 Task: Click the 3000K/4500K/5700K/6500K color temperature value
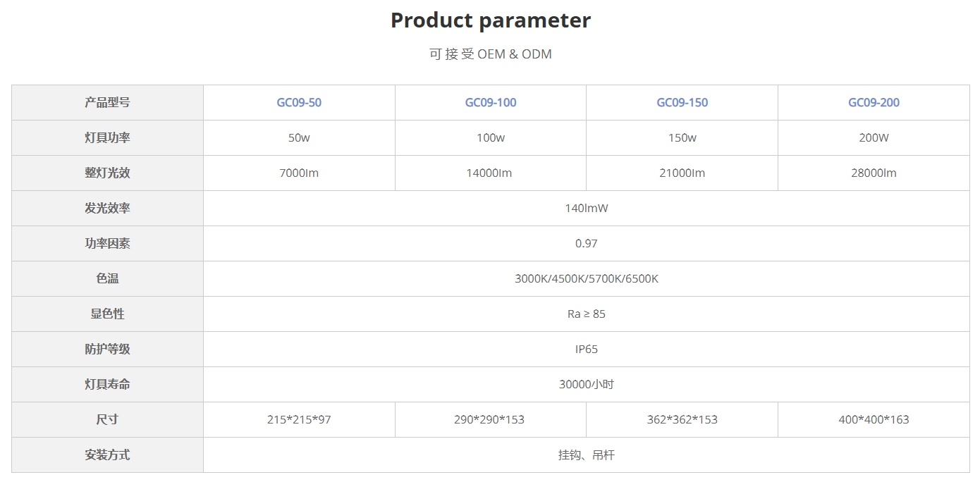[x=586, y=278]
